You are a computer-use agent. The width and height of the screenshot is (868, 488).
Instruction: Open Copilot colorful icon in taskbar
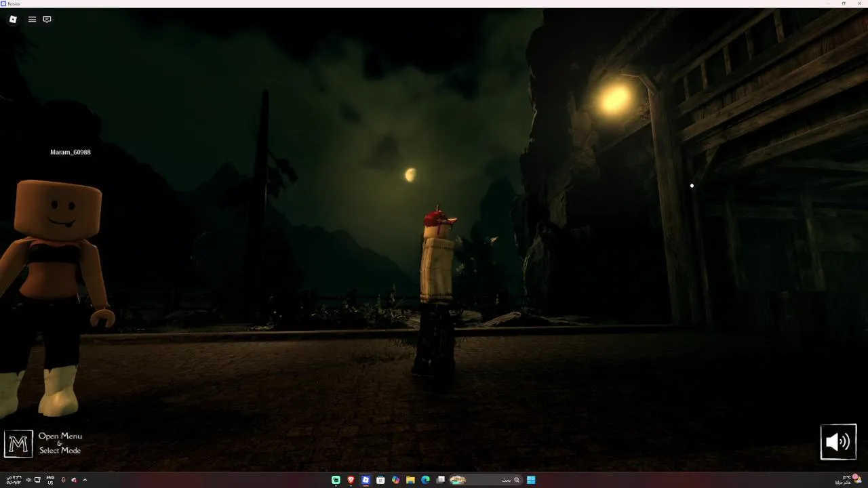tap(395, 480)
